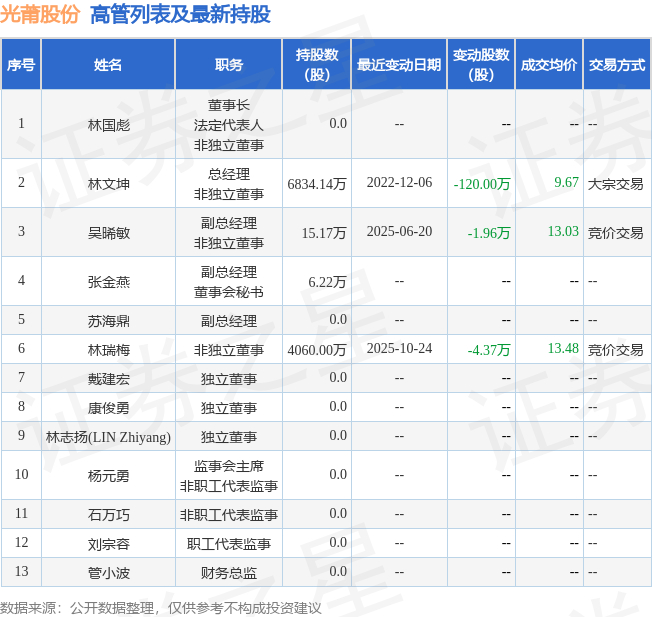The width and height of the screenshot is (652, 617).
Task: Select the 职务 column header
Action: [x=229, y=64]
